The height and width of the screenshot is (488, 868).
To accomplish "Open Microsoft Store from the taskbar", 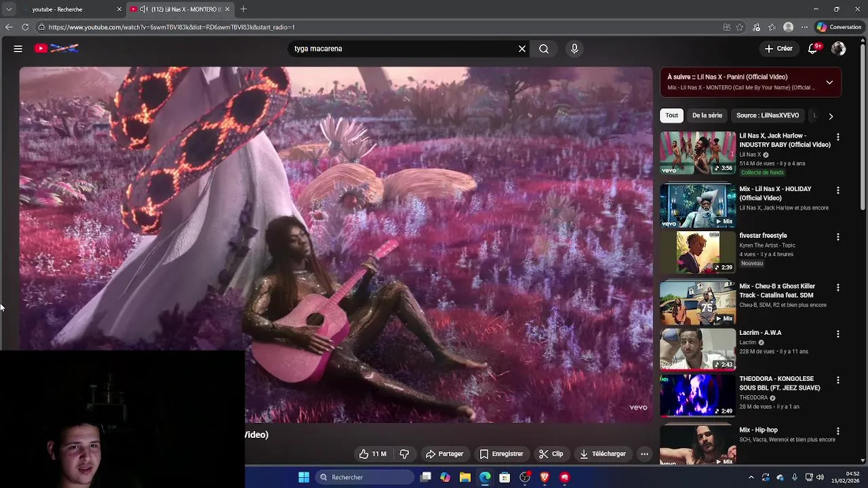I will coord(505,477).
